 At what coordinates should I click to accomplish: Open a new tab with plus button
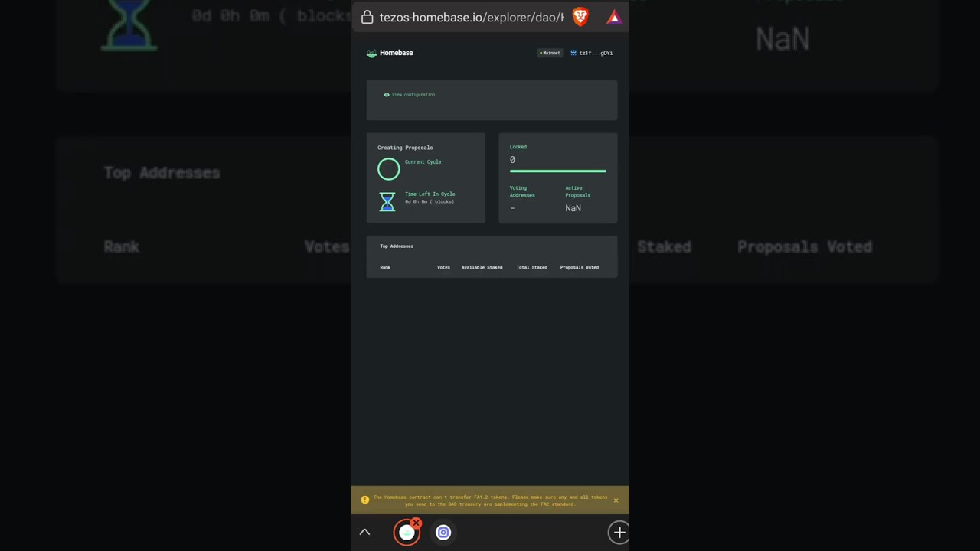619,532
